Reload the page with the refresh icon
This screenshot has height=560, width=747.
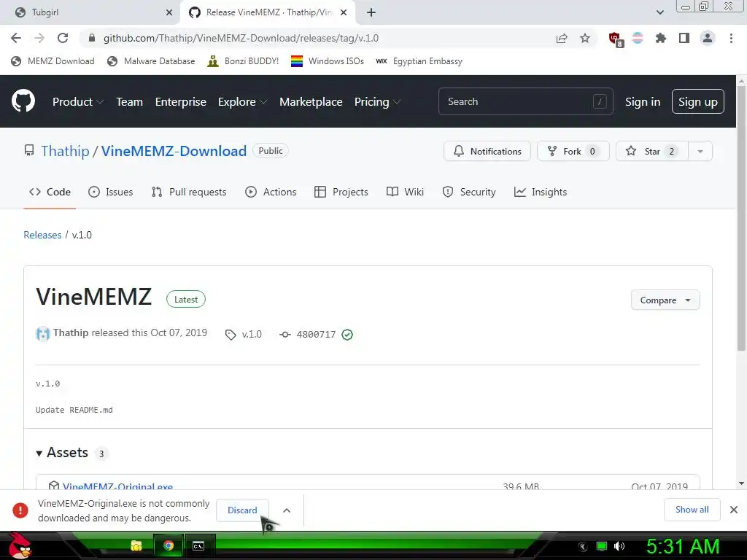click(x=63, y=38)
